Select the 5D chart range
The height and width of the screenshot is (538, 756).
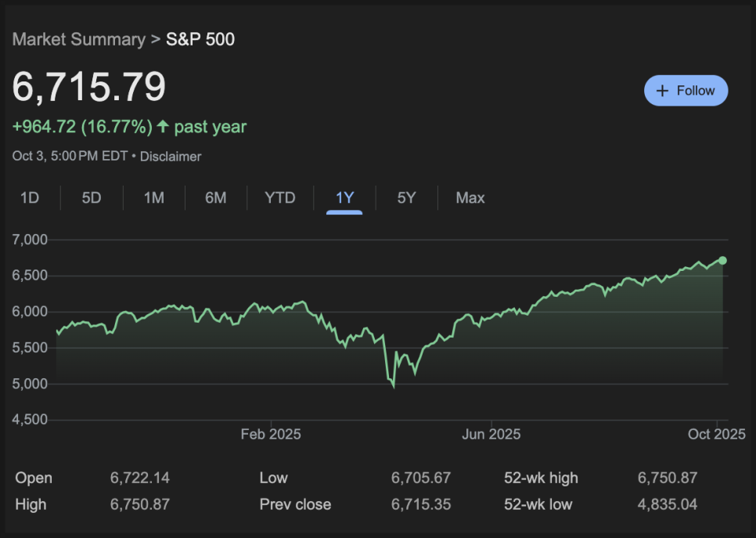92,198
